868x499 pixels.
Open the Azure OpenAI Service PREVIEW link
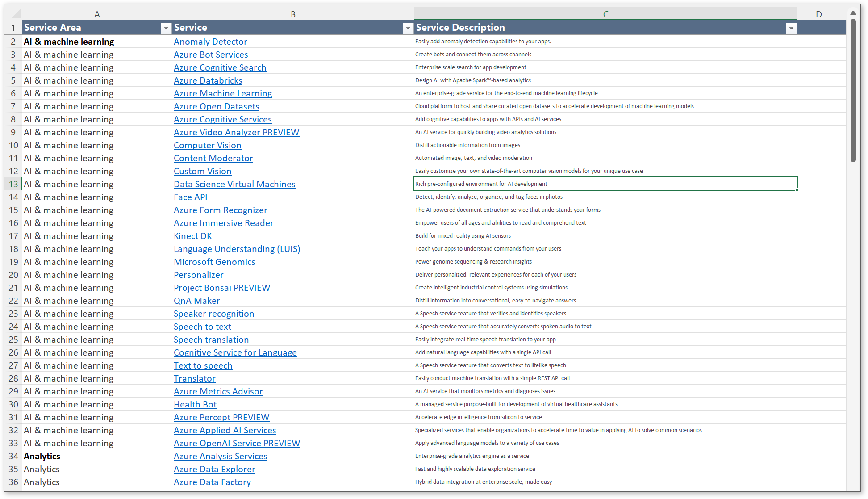[237, 443]
